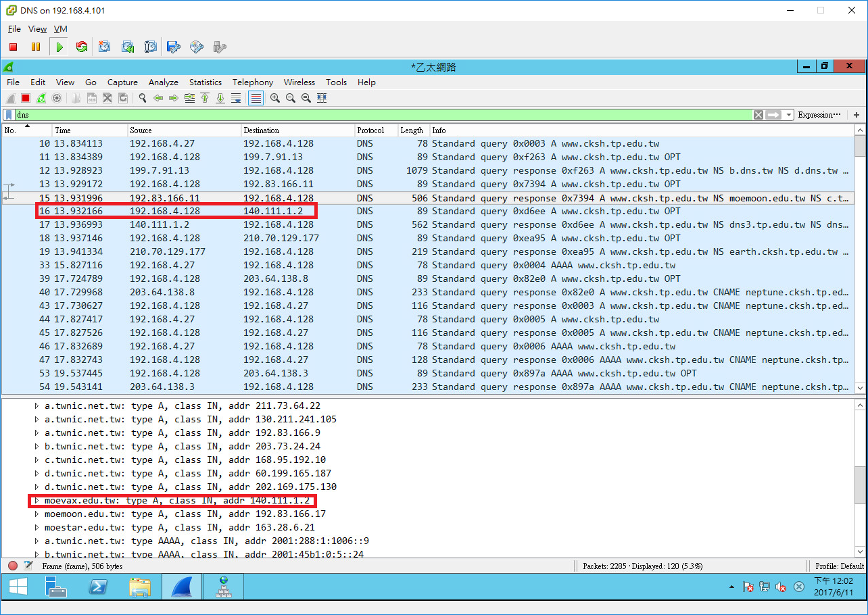Screen dimensions: 868x615
Task: Show hidden tray icons arrow
Action: tap(733, 587)
